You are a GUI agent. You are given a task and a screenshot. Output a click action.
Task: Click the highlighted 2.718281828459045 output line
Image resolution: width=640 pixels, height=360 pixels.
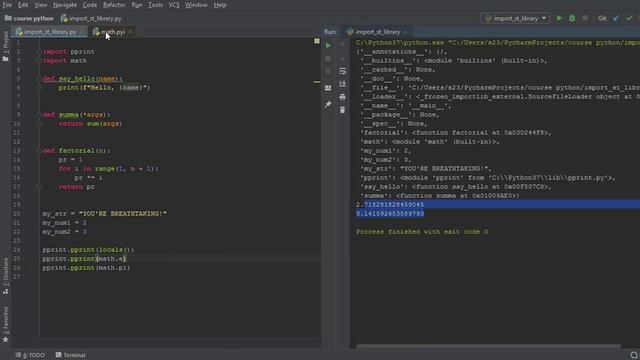[390, 204]
